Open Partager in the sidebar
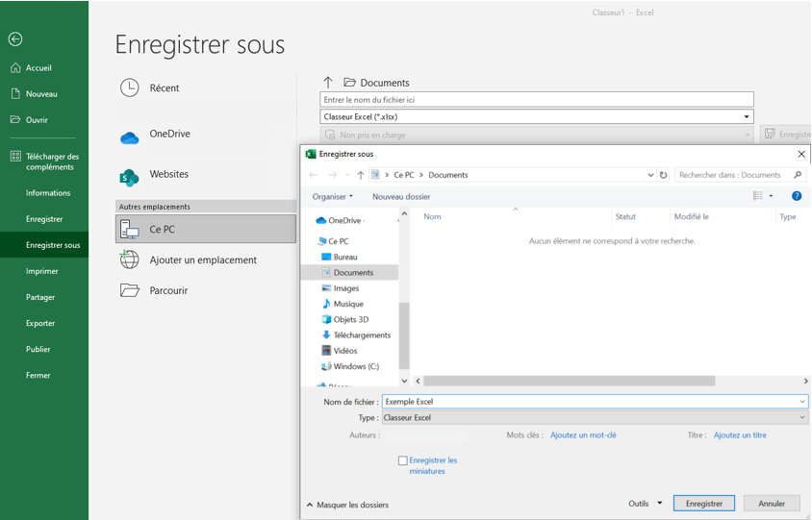The height and width of the screenshot is (520, 812). click(40, 297)
